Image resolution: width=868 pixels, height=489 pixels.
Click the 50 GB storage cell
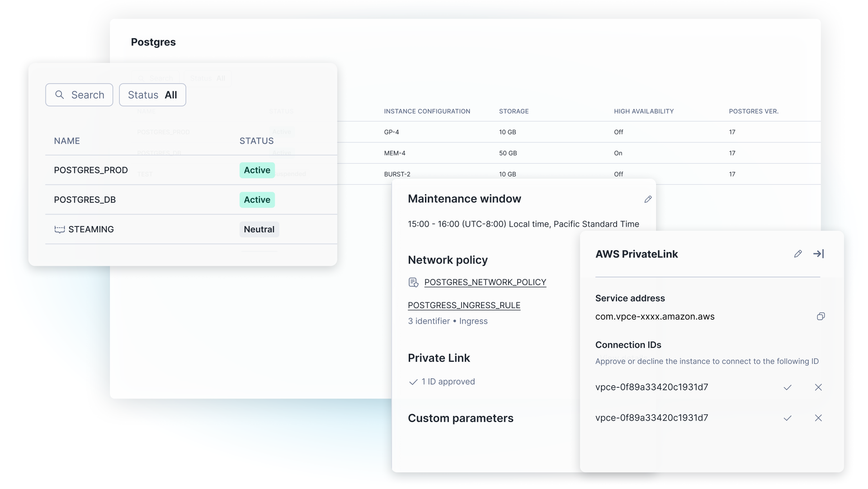click(508, 153)
